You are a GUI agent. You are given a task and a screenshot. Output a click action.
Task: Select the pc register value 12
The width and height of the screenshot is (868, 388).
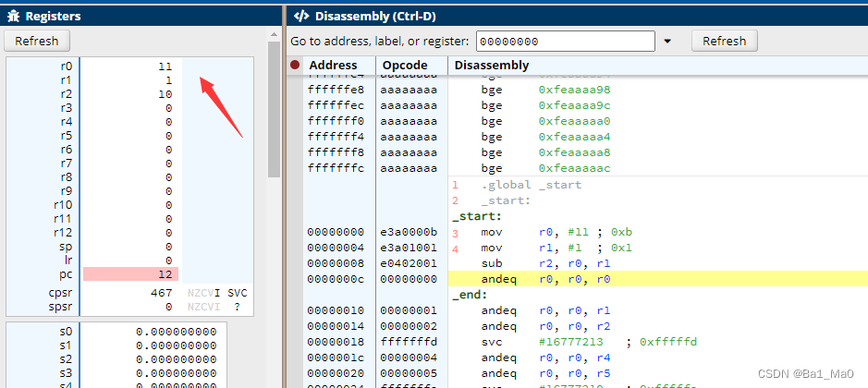click(165, 274)
